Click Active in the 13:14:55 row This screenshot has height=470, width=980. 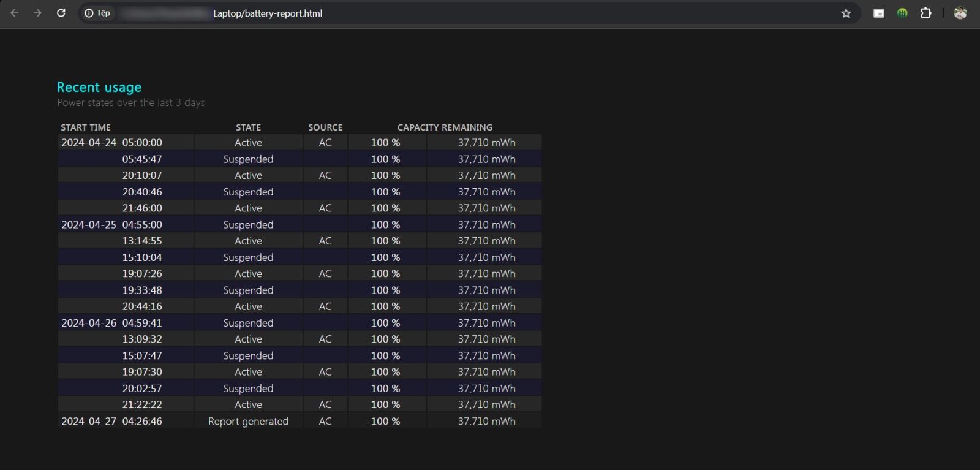point(248,241)
